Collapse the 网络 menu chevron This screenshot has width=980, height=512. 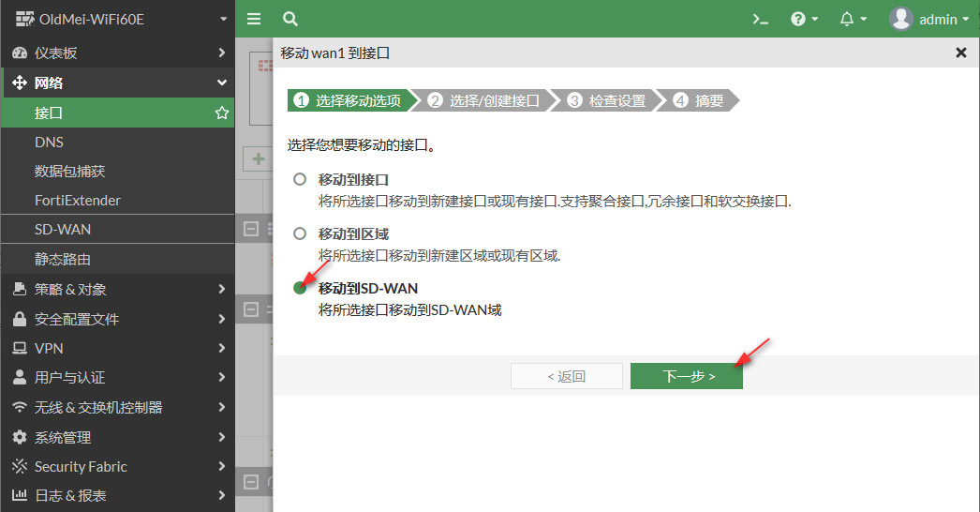[x=221, y=83]
